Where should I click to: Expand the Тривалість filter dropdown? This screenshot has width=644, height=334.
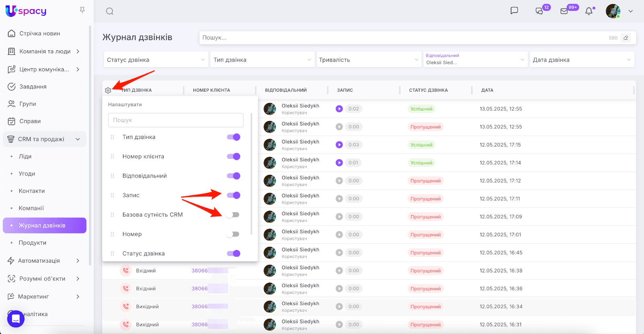(369, 60)
